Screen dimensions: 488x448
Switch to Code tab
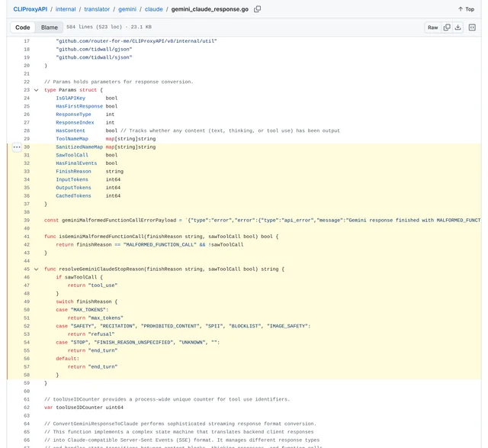click(x=23, y=27)
